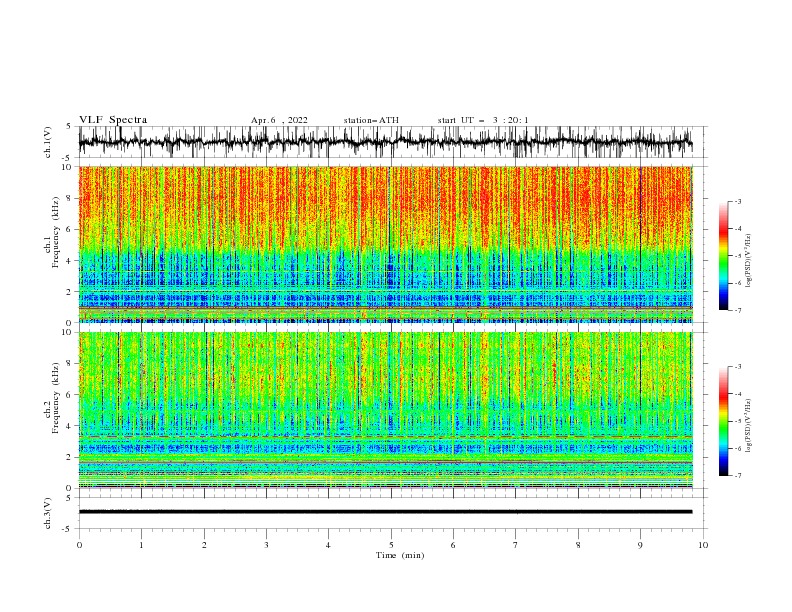Click the "5" tick on Time axis
This screenshot has width=792, height=612.
[x=391, y=545]
